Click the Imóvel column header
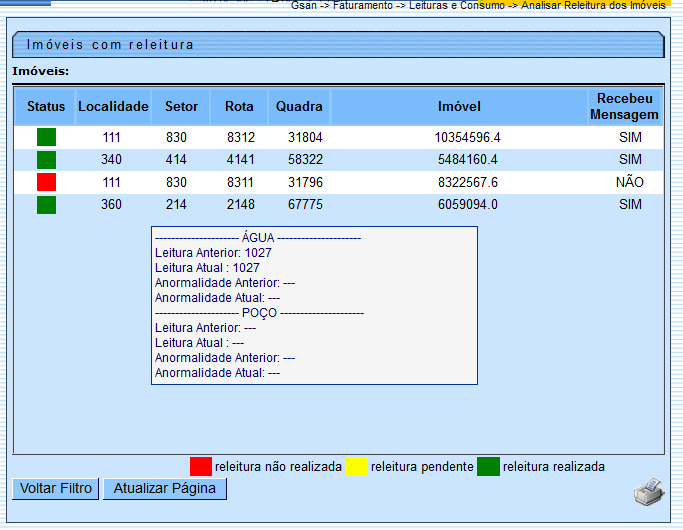Screen dimensions: 683x530 click(459, 107)
